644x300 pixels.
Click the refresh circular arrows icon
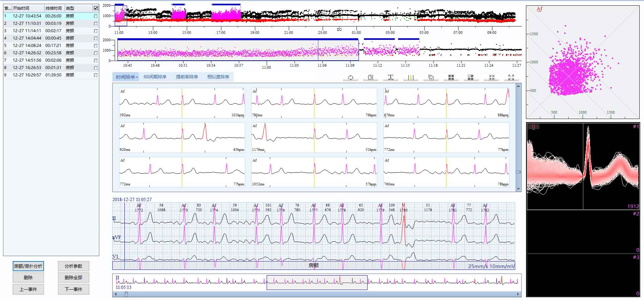(351, 77)
